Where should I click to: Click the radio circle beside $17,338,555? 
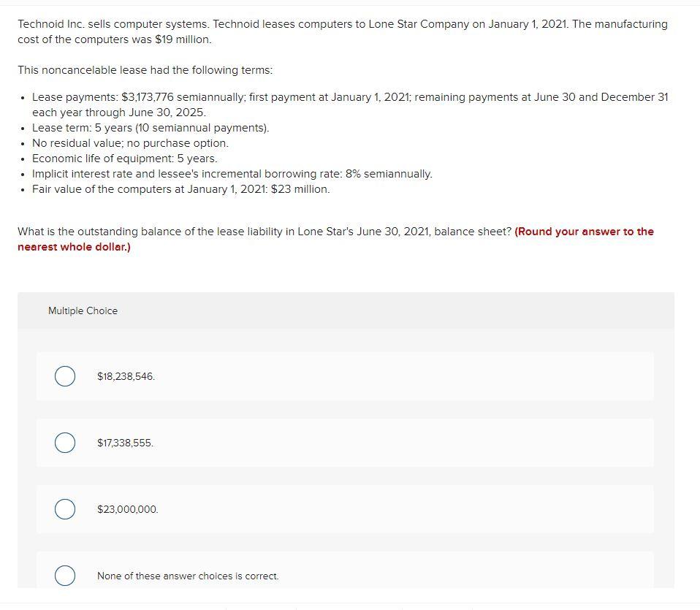pos(64,443)
